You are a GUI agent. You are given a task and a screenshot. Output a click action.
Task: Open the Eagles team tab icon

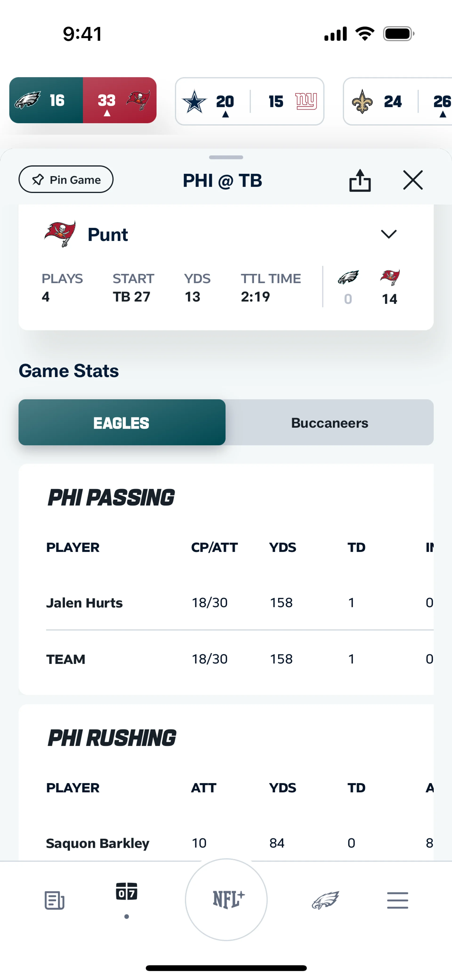point(325,900)
